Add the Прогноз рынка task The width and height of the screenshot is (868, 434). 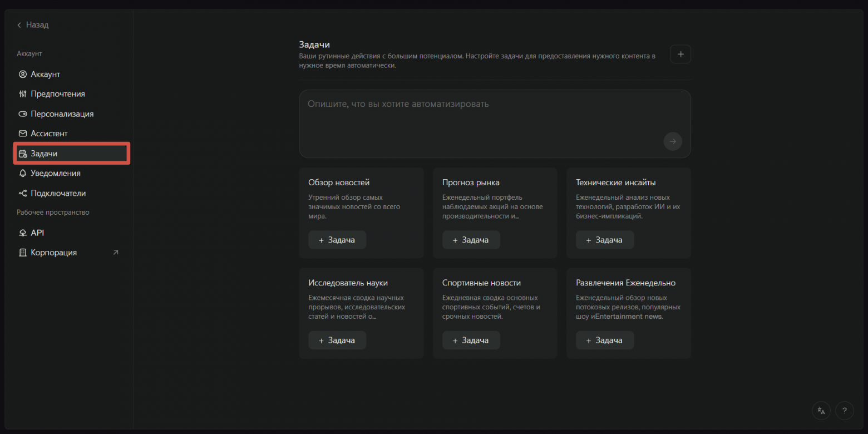(x=471, y=240)
